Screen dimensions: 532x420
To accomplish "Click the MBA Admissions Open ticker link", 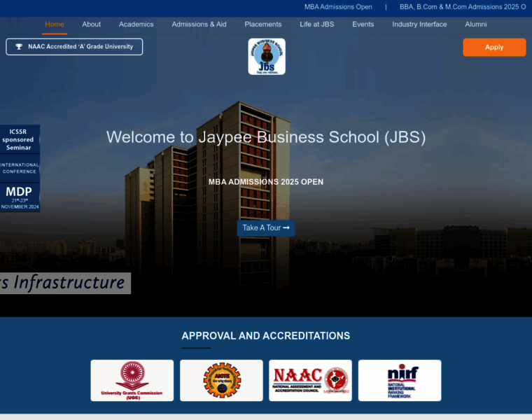I will pyautogui.click(x=338, y=7).
